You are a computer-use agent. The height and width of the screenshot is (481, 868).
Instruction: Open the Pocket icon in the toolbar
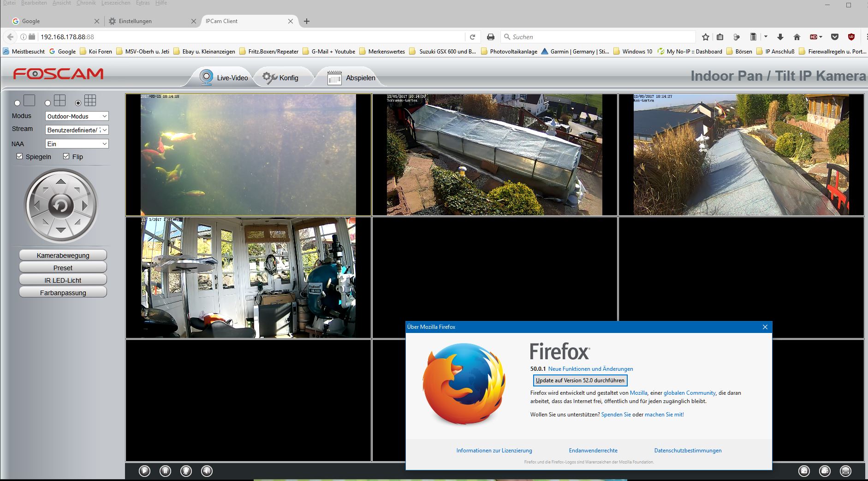click(x=835, y=37)
